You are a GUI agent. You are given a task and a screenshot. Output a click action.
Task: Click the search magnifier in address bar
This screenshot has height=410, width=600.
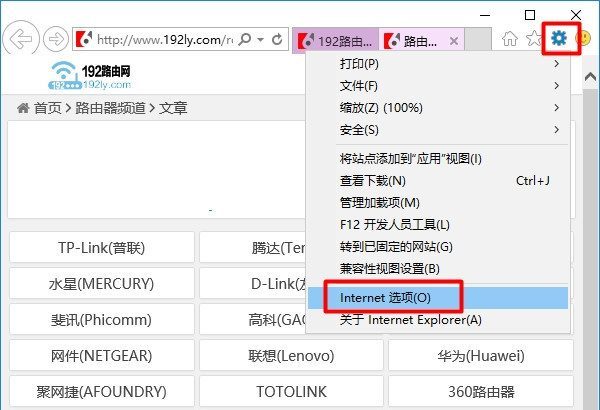[245, 39]
